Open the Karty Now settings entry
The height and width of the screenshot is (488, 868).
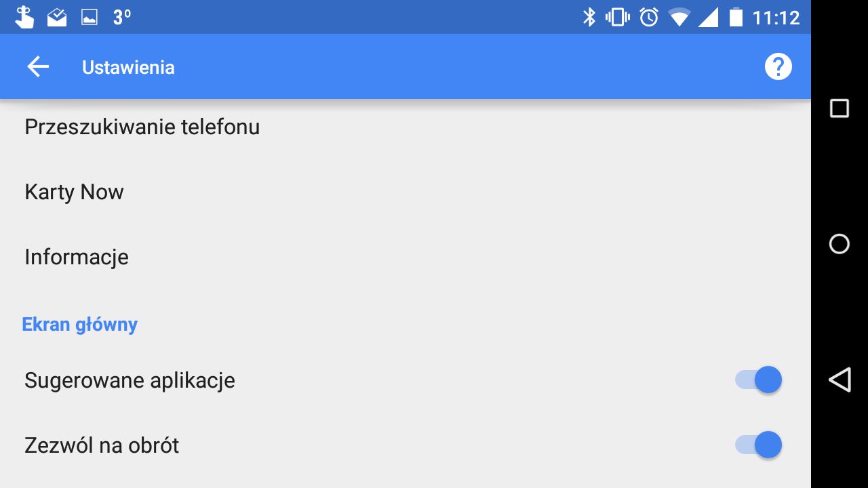(75, 192)
